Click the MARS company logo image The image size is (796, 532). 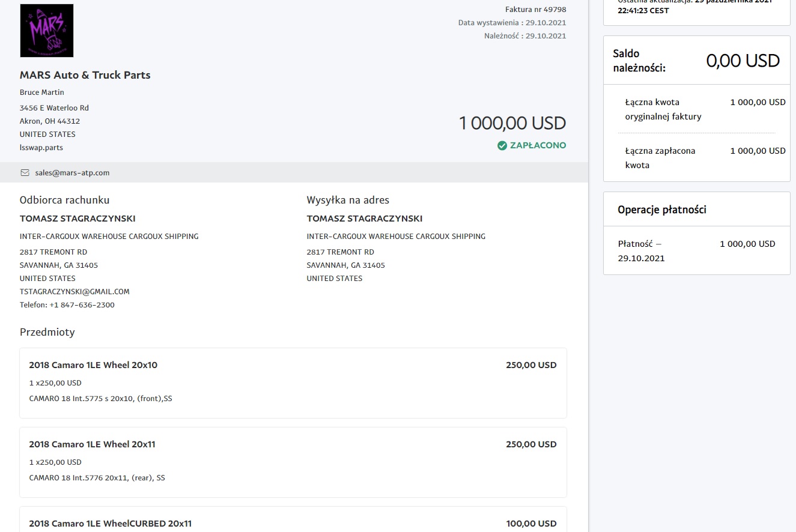47,31
